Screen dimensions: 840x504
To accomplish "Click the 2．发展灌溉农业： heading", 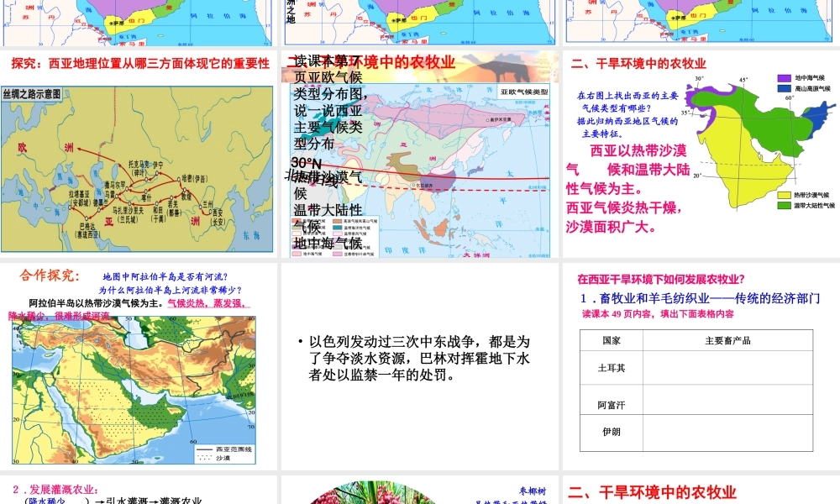I will pos(55,490).
